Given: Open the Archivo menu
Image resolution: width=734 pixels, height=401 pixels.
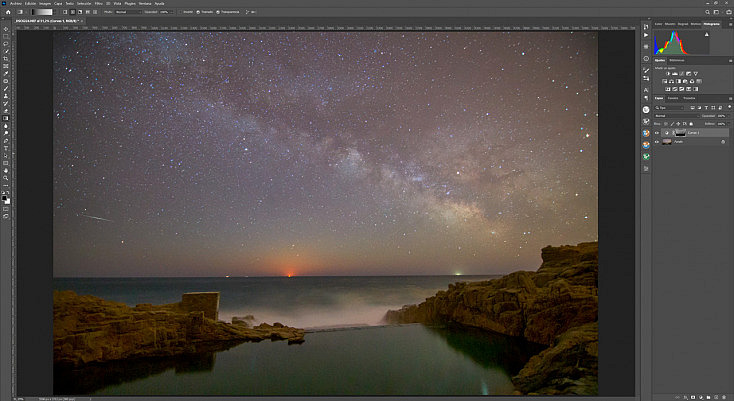Looking at the screenshot, I should click(16, 3).
